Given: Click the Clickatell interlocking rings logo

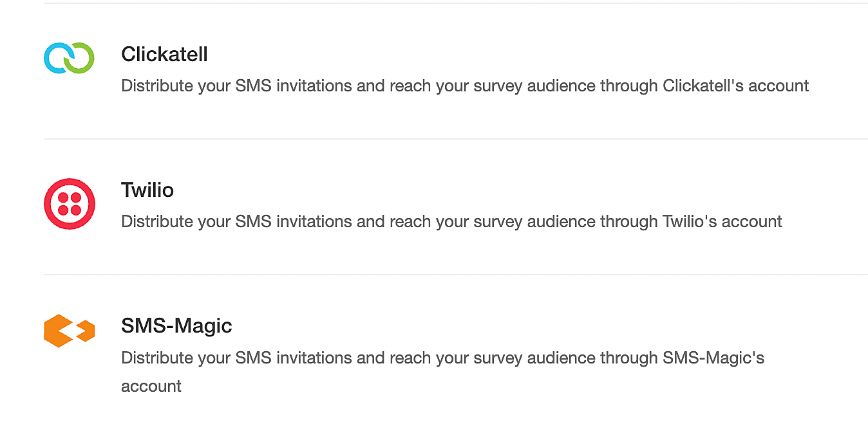Looking at the screenshot, I should coord(69,58).
